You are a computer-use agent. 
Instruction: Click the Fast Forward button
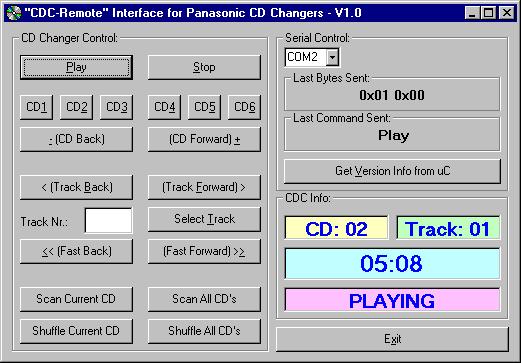click(x=204, y=251)
